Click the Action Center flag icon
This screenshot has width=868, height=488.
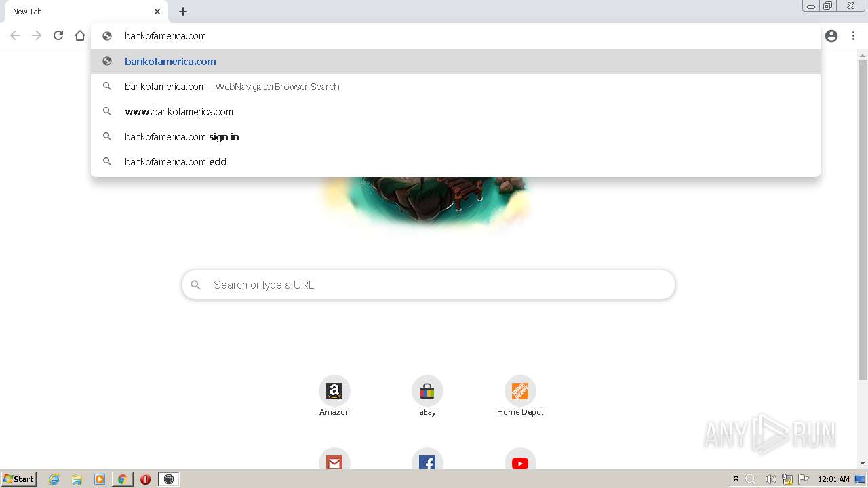[804, 479]
